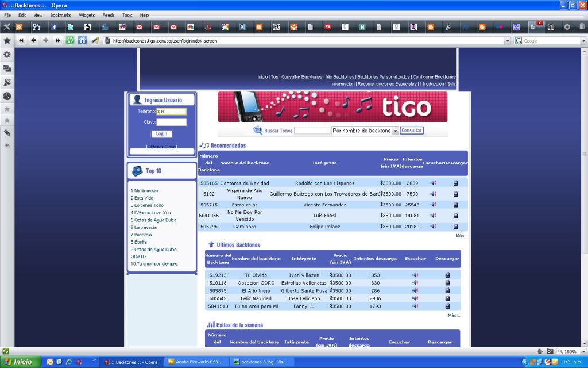Viewport: 588px width, 368px height.
Task: Open the Bookmarks menu
Action: [x=61, y=15]
